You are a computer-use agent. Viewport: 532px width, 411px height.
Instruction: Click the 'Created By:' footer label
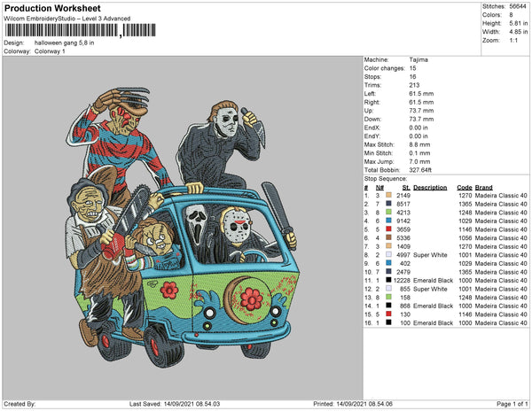point(20,404)
